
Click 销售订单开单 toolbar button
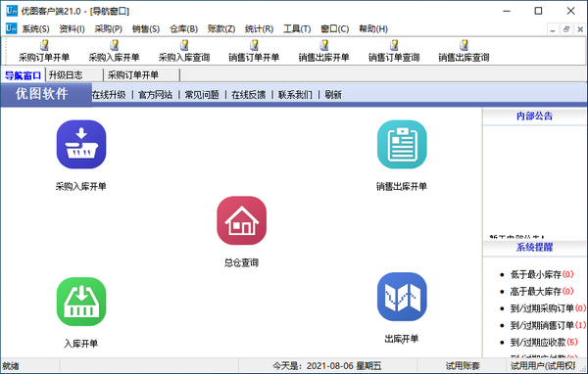(x=254, y=51)
